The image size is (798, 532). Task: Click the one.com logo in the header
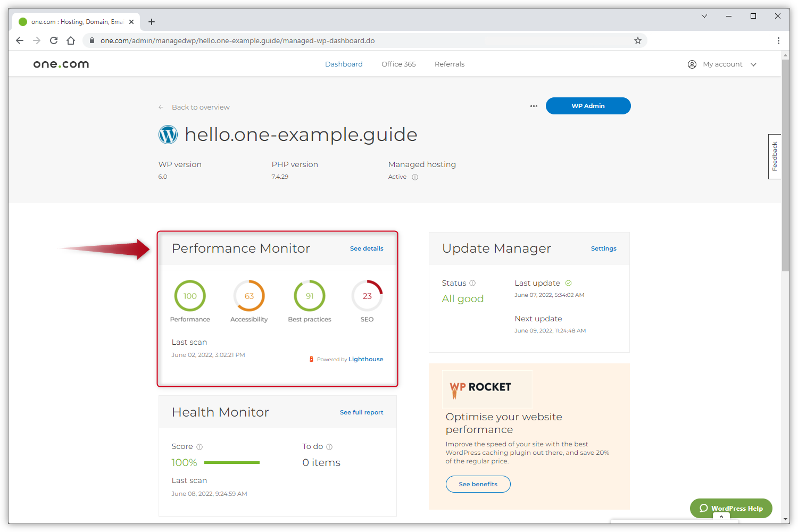(x=61, y=63)
